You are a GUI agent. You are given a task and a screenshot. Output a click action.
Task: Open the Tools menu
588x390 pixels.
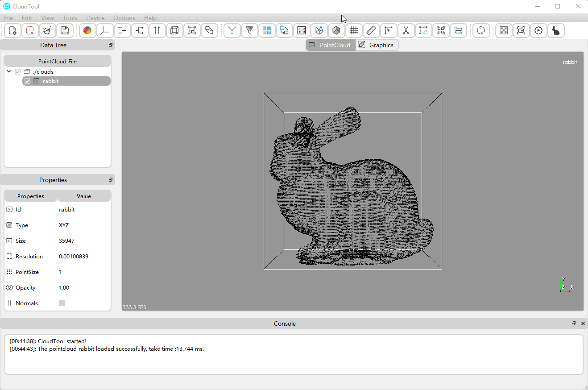(x=70, y=18)
